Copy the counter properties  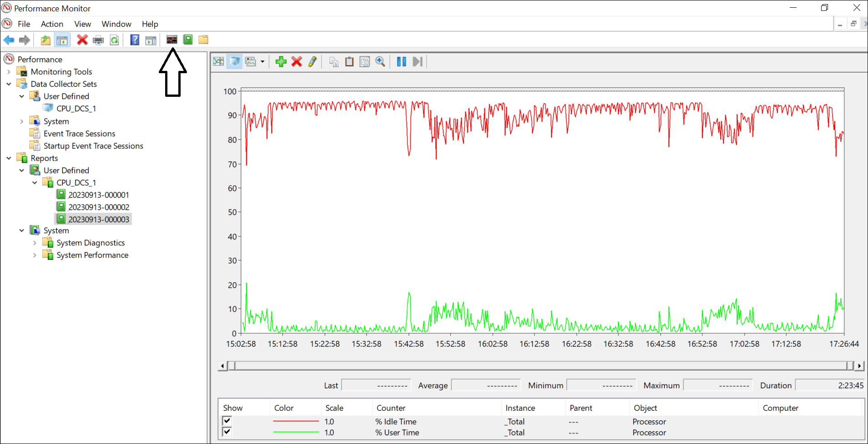click(x=333, y=61)
